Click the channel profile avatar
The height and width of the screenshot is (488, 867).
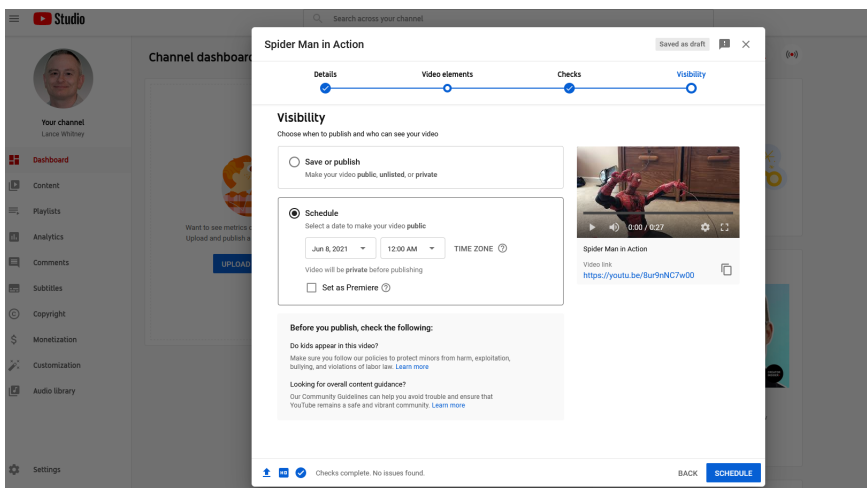click(63, 78)
